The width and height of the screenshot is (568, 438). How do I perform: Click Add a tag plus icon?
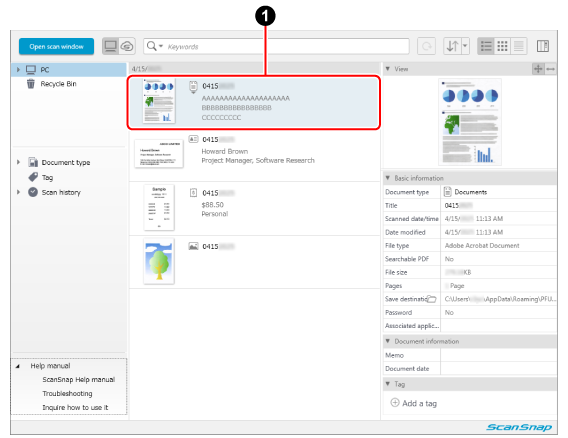(395, 402)
